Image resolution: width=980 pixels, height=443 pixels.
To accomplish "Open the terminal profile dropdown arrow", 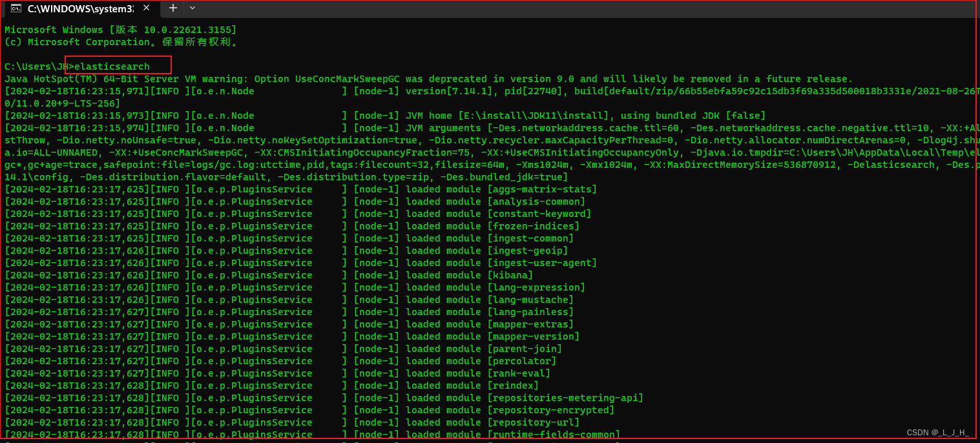I will (x=193, y=8).
